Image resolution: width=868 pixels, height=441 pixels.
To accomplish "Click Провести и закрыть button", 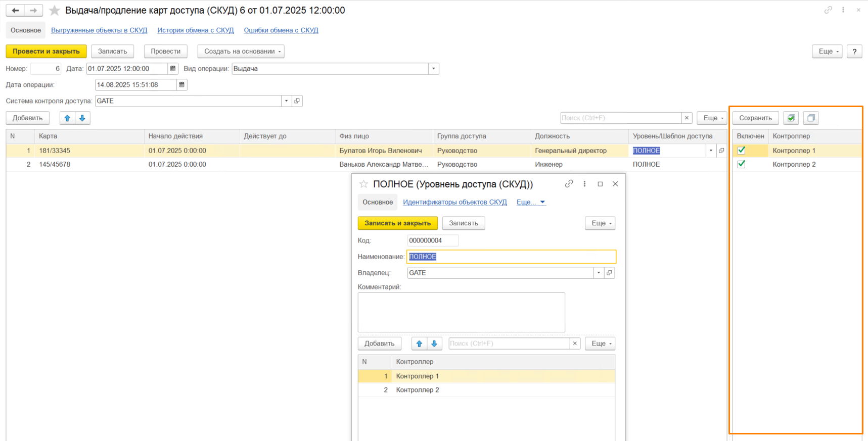I will (x=46, y=52).
